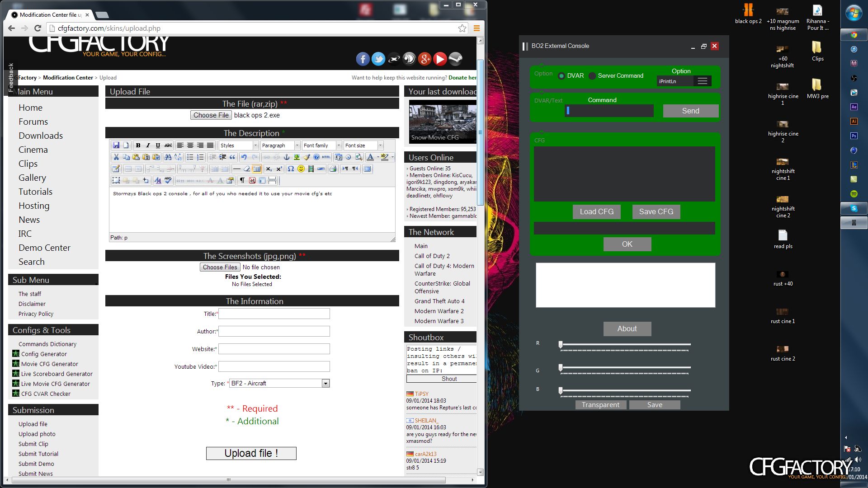Click the G color slider handle

click(561, 368)
